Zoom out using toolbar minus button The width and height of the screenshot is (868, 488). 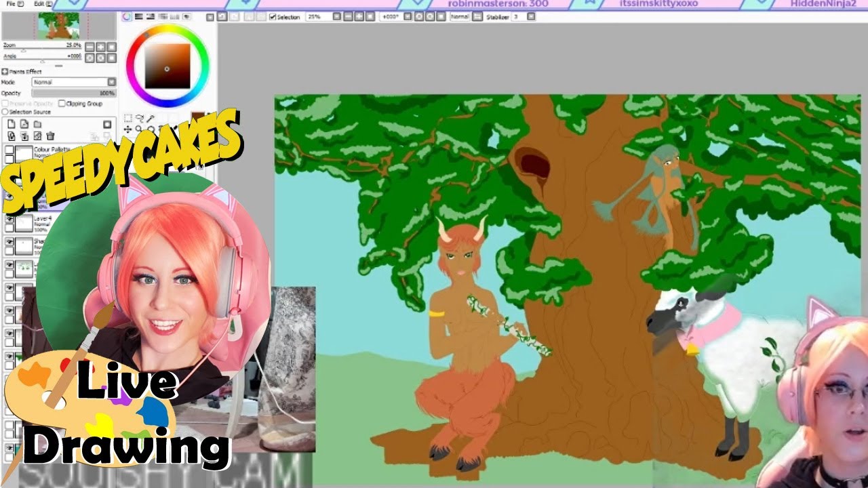click(x=348, y=17)
